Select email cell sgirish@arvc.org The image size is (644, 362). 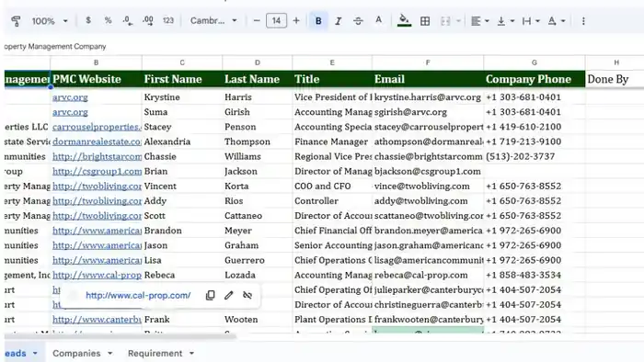(x=428, y=112)
